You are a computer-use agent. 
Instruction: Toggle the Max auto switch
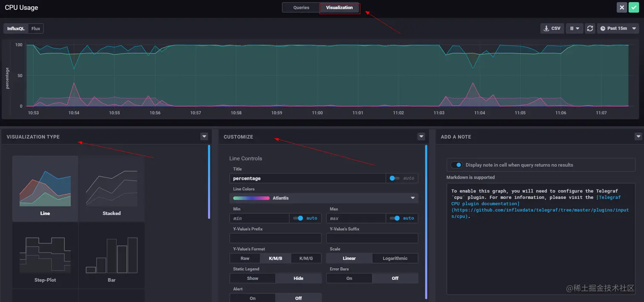click(395, 218)
